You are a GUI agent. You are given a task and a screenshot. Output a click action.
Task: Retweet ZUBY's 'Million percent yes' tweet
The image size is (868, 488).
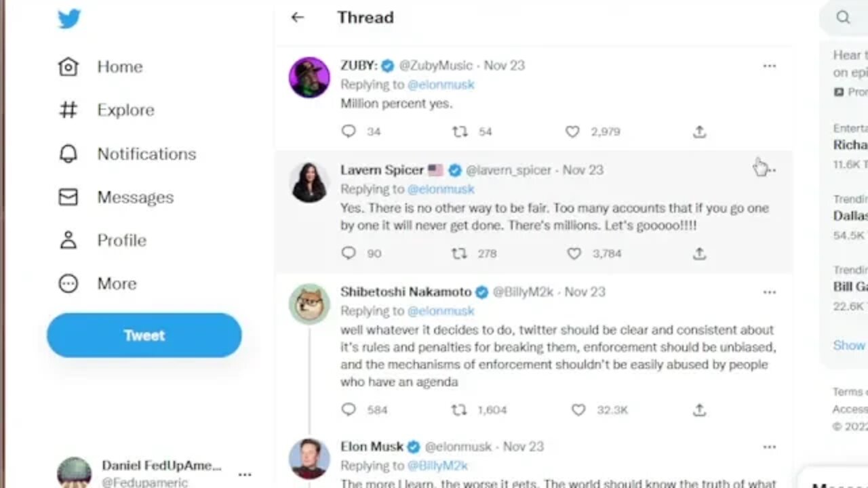tap(460, 131)
